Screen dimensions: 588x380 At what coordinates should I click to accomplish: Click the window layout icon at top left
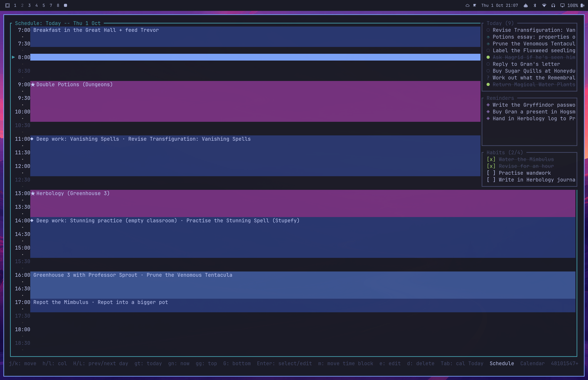click(x=7, y=5)
